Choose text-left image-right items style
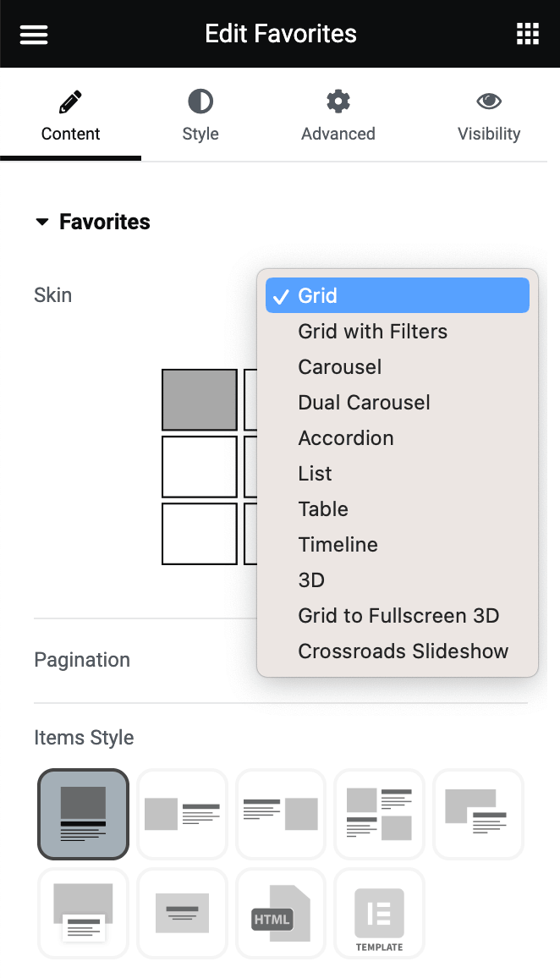560x978 pixels. pos(281,814)
